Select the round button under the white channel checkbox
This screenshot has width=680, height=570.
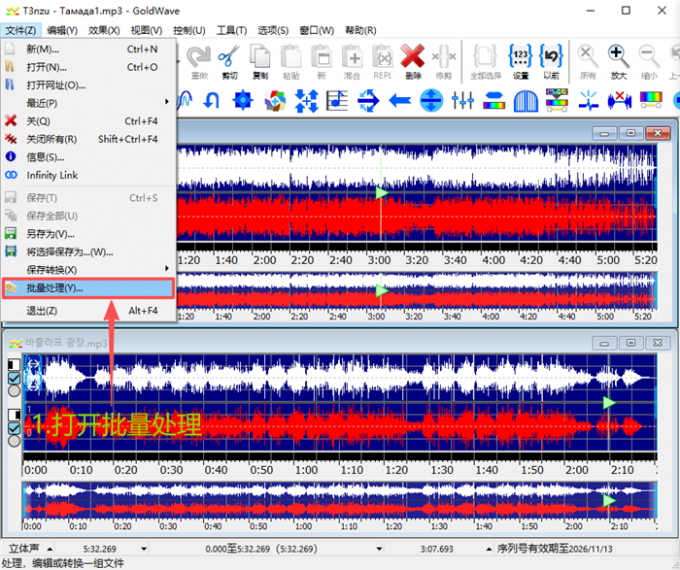point(13,392)
